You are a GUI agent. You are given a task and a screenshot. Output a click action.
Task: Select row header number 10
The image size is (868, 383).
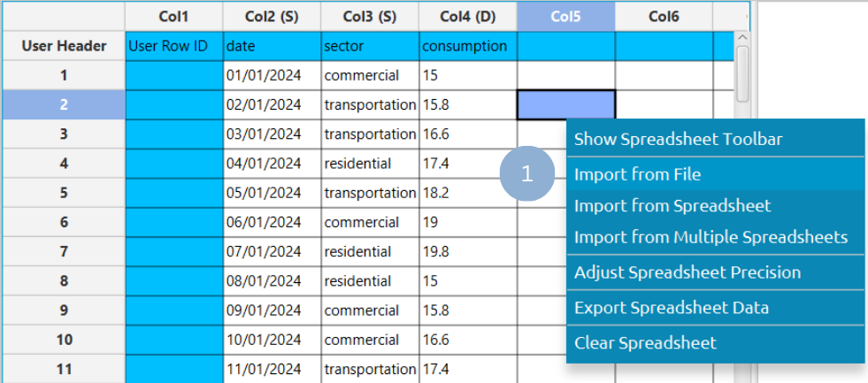pyautogui.click(x=63, y=340)
